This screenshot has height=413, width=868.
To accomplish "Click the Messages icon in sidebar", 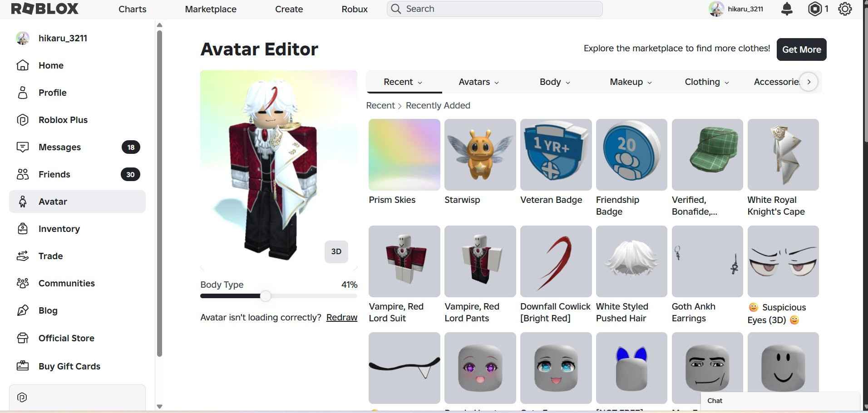I will coord(23,147).
